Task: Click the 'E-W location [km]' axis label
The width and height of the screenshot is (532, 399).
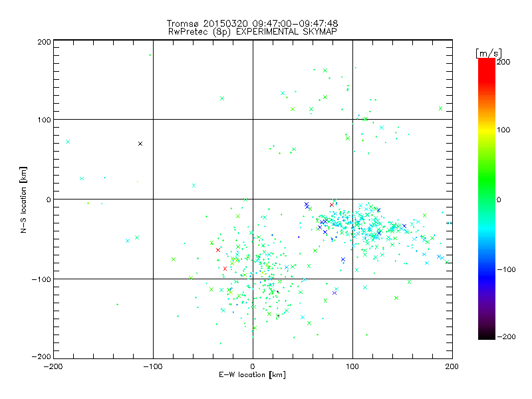Action: (252, 375)
